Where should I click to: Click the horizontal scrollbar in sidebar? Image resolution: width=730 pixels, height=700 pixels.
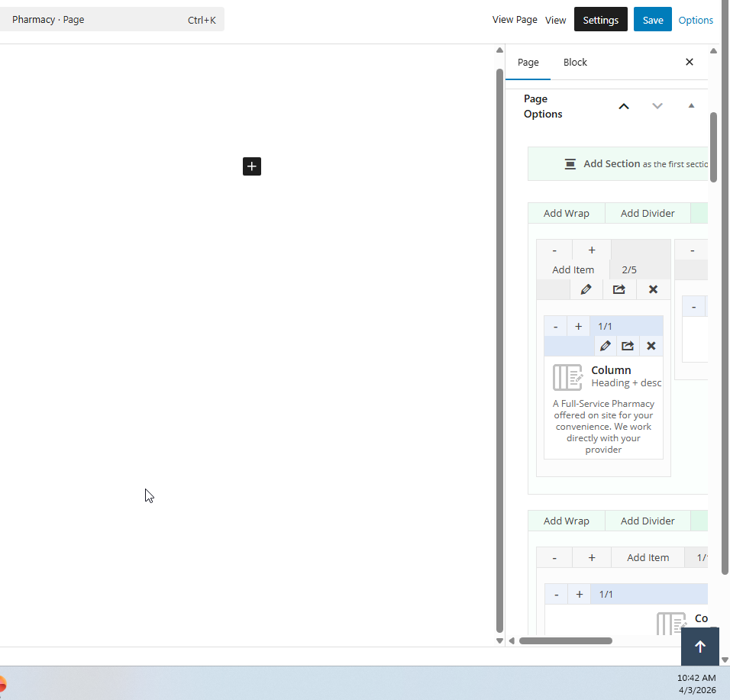(x=565, y=640)
